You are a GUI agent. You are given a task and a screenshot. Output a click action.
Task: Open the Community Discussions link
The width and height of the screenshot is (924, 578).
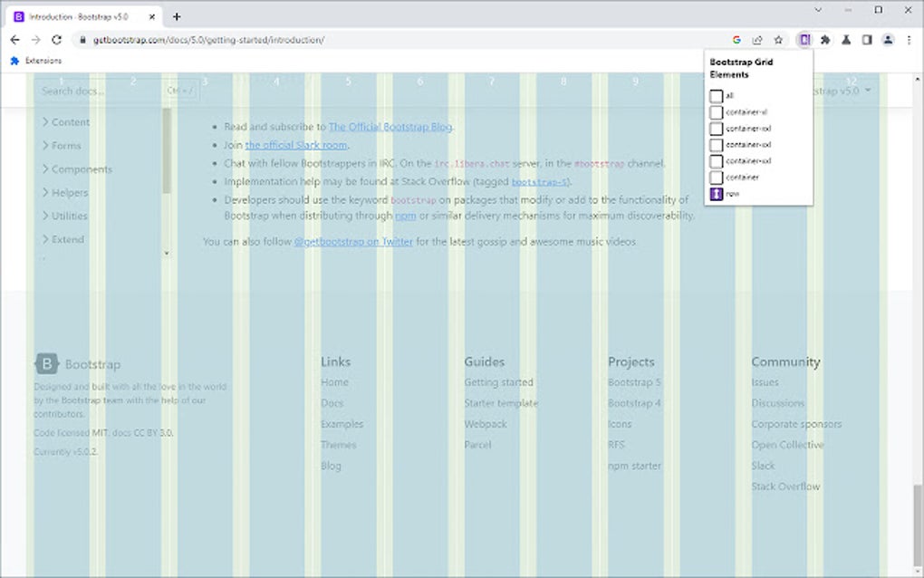[x=777, y=403]
